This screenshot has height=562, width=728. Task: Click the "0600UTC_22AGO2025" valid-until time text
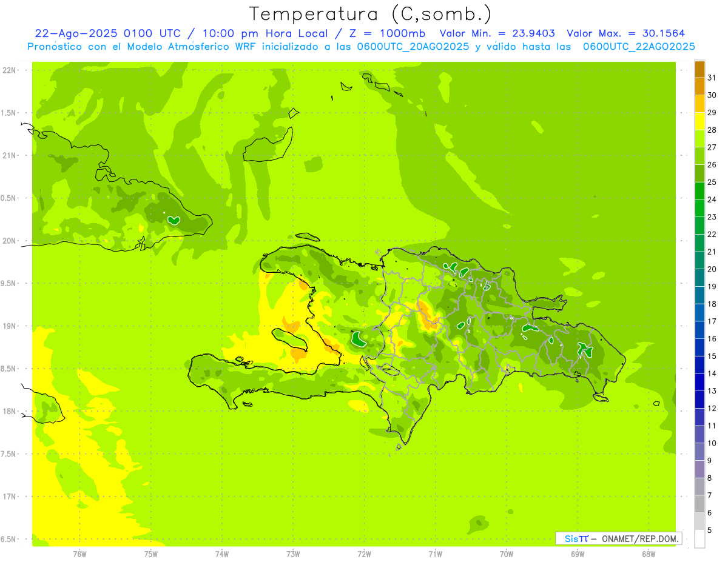(x=639, y=47)
